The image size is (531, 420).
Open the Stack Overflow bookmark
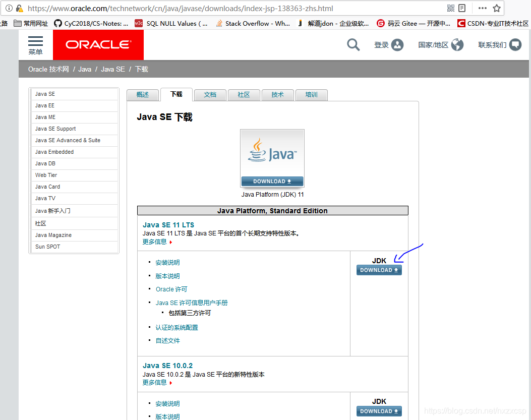tap(253, 23)
